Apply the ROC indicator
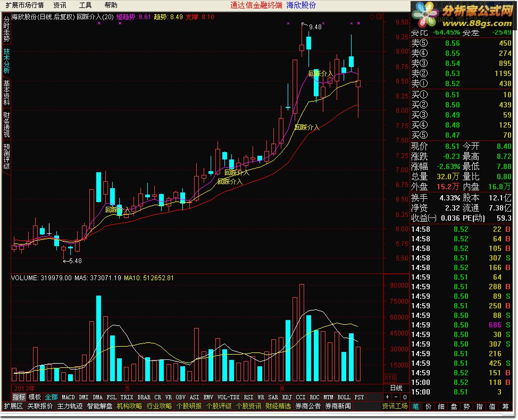Image resolution: width=518 pixels, height=420 pixels. point(314,397)
